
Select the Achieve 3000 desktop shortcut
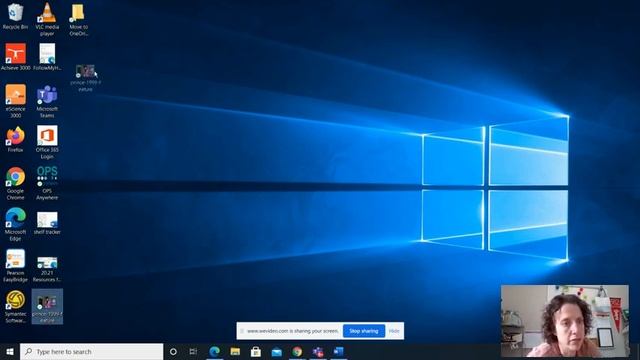point(16,57)
